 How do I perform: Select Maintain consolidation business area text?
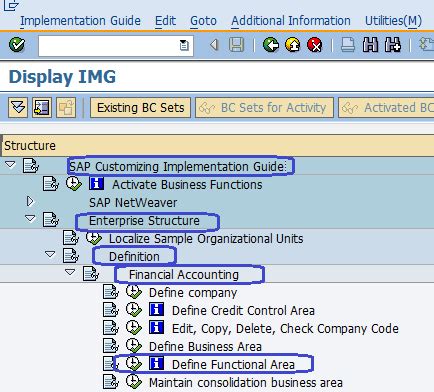(246, 383)
